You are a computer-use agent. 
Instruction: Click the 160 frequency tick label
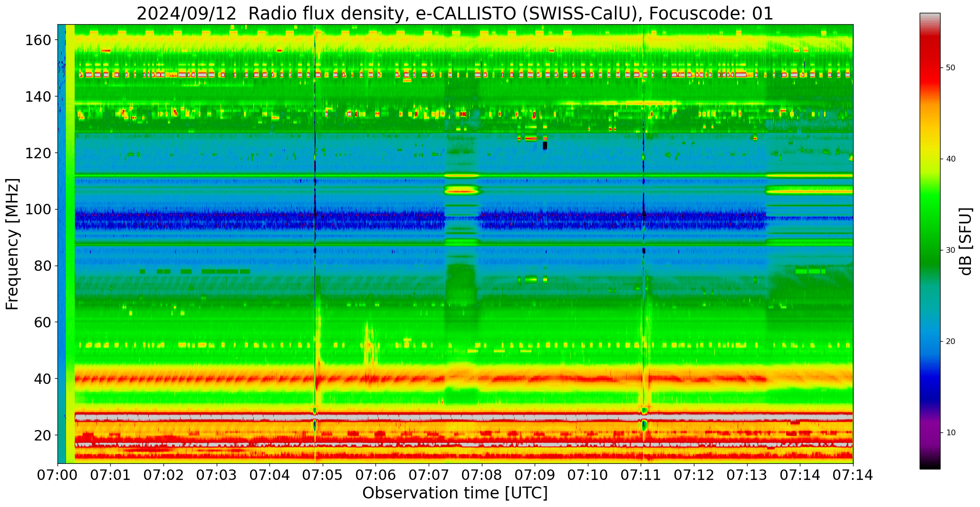(x=38, y=40)
